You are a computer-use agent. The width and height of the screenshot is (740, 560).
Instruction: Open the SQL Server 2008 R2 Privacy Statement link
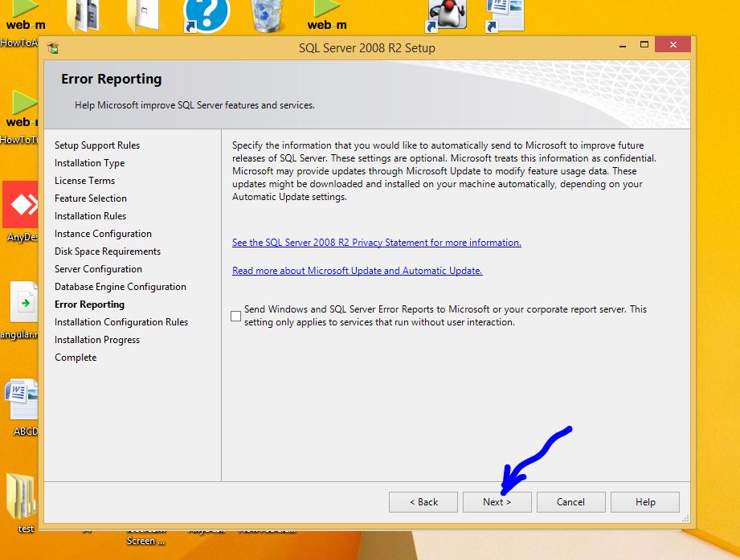coord(376,243)
